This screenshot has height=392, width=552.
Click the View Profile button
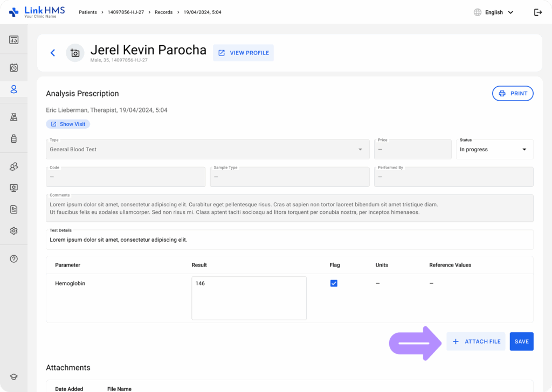[243, 53]
